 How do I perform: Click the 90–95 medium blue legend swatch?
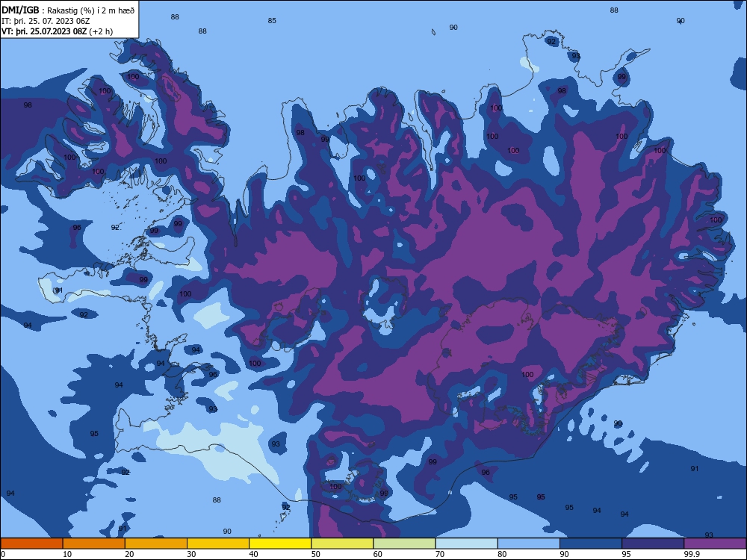[x=591, y=544]
